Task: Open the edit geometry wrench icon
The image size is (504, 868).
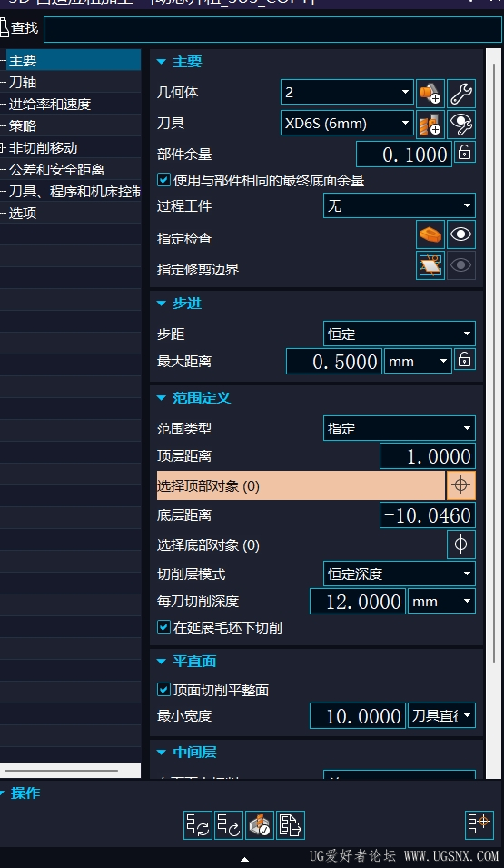Action: pos(461,93)
